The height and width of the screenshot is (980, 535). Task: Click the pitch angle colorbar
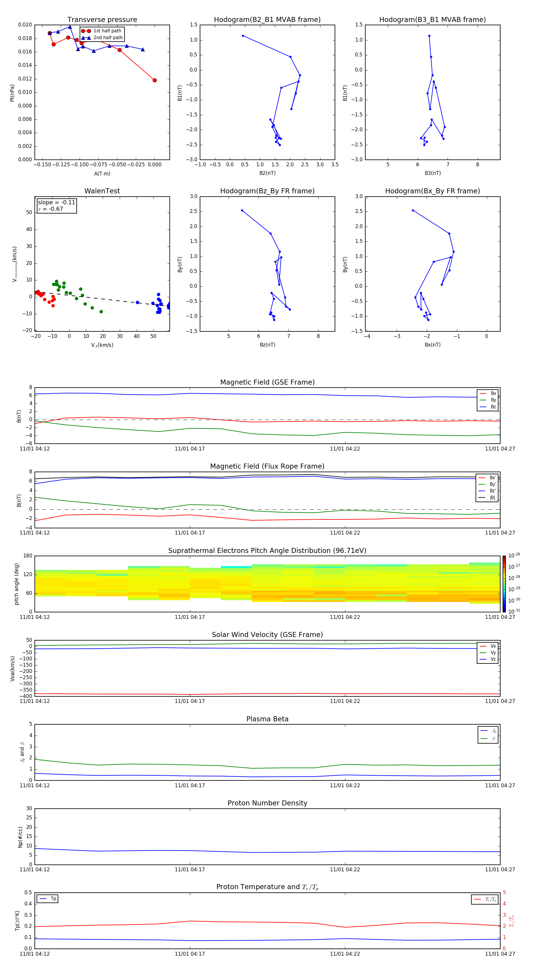click(x=504, y=584)
